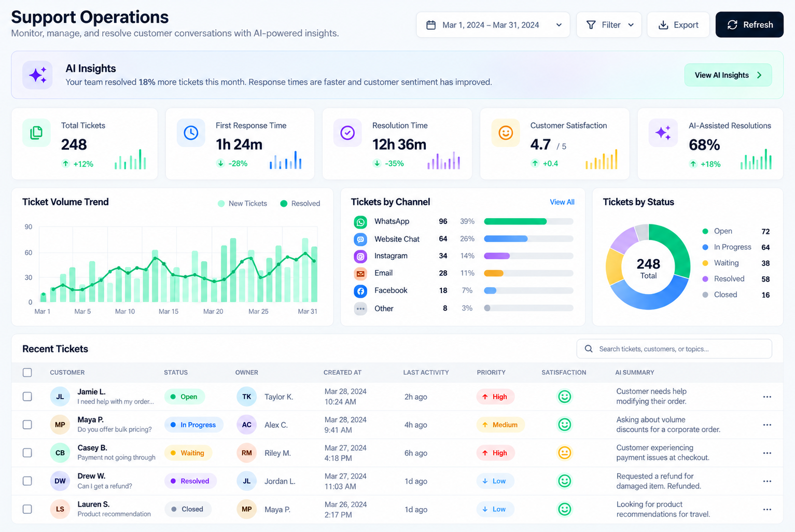Expand the Filter dropdown
Screen dimensions: 795x532
pyautogui.click(x=609, y=25)
